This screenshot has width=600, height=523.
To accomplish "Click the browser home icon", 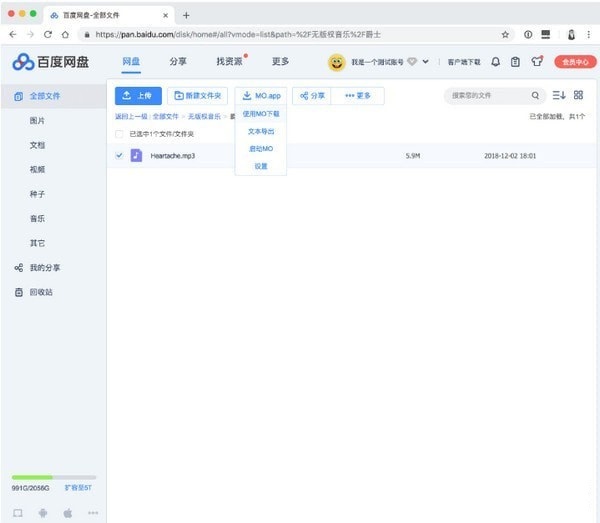I will pos(65,34).
